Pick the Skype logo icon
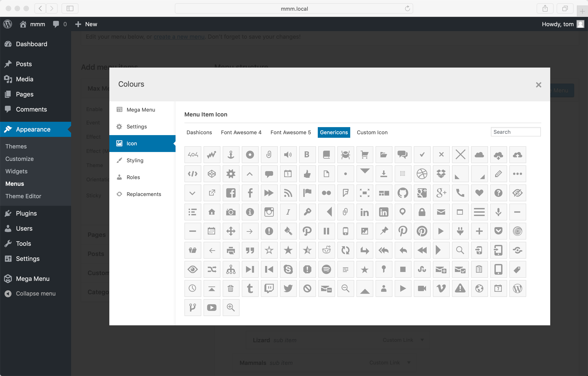This screenshot has width=588, height=376. point(288,269)
